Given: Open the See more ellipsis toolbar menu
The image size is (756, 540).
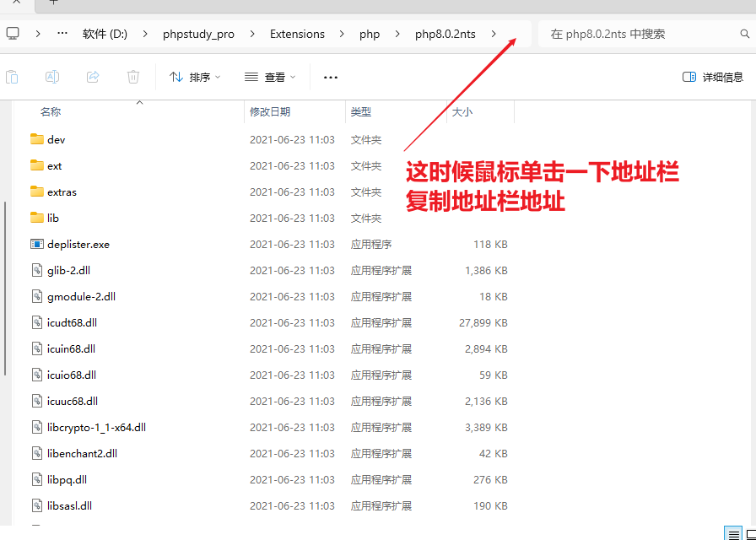Looking at the screenshot, I should click(x=331, y=77).
